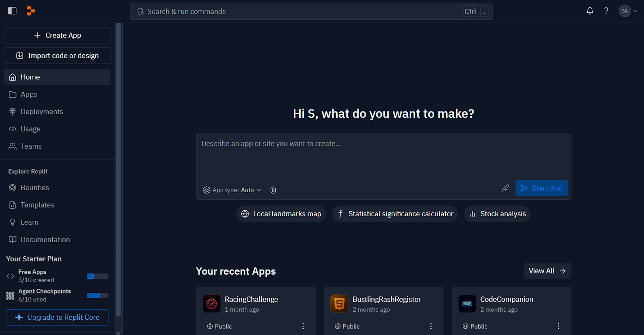Click the attach file paperclip icon
Screen dimensions: 644x335
pos(273,190)
